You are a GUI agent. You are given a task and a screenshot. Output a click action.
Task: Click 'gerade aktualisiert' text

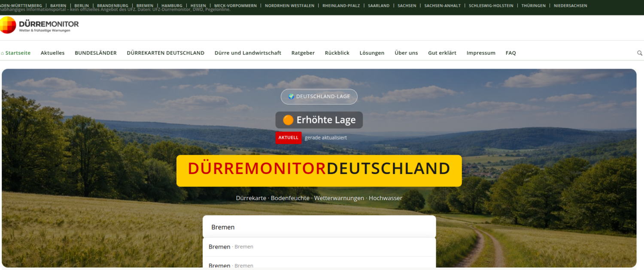(x=326, y=138)
